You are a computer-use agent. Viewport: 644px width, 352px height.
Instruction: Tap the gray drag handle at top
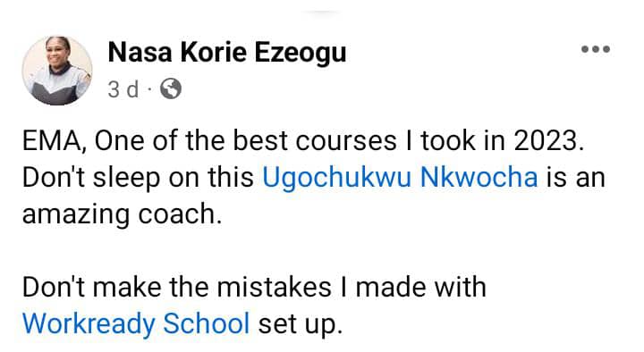322,13
